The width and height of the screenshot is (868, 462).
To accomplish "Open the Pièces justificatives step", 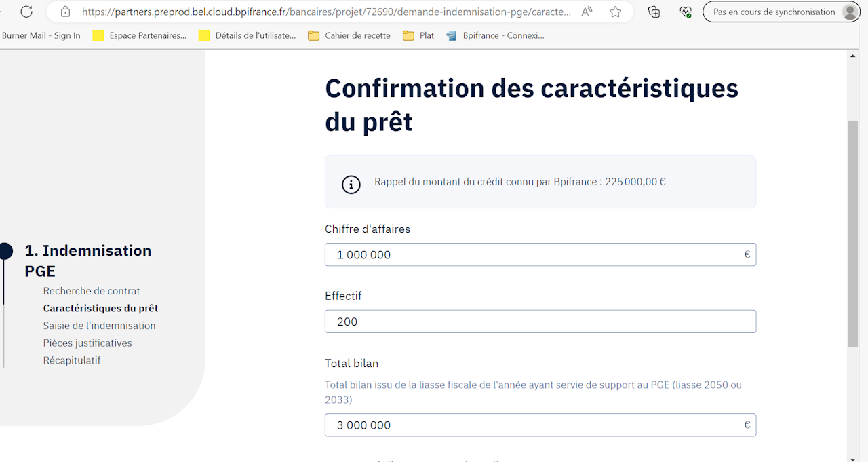I will tap(87, 343).
